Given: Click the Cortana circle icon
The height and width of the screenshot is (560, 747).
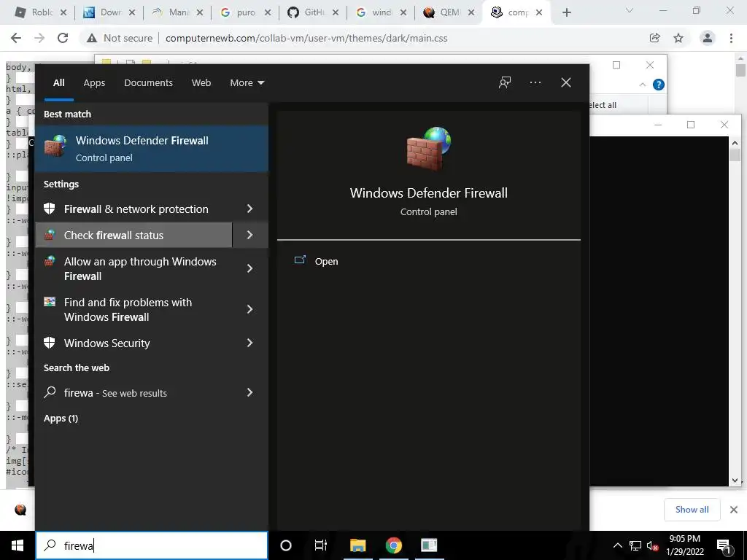Looking at the screenshot, I should 286,545.
